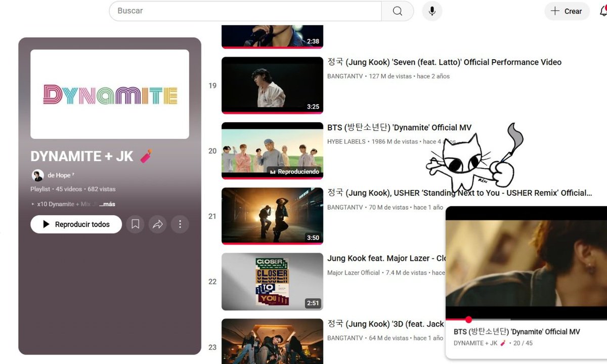Image resolution: width=607 pixels, height=364 pixels.
Task: Open the notifications bell
Action: click(x=603, y=11)
